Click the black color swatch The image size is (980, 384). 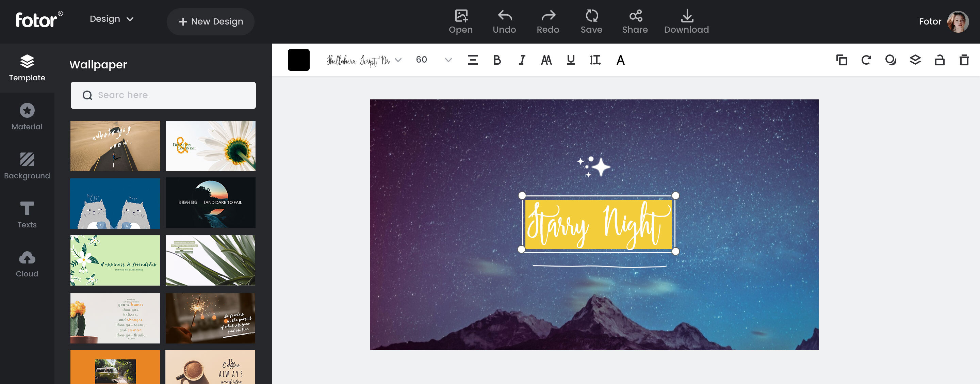pos(299,60)
